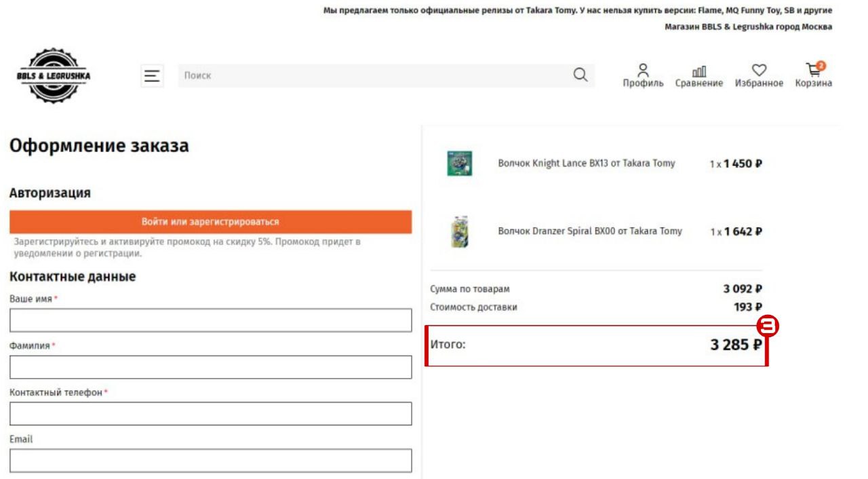This screenshot has height=479, width=868.
Task: Click the Фамилия input field
Action: tap(210, 367)
